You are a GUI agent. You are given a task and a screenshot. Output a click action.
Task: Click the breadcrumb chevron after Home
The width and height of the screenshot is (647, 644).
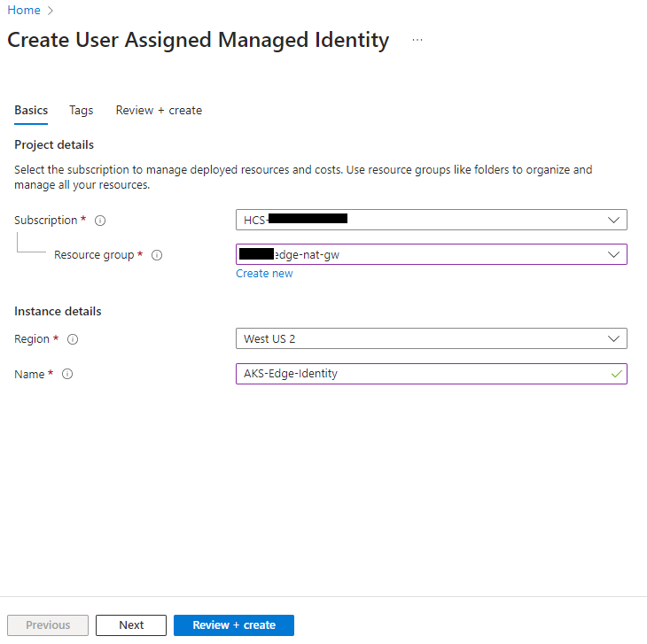click(x=51, y=11)
